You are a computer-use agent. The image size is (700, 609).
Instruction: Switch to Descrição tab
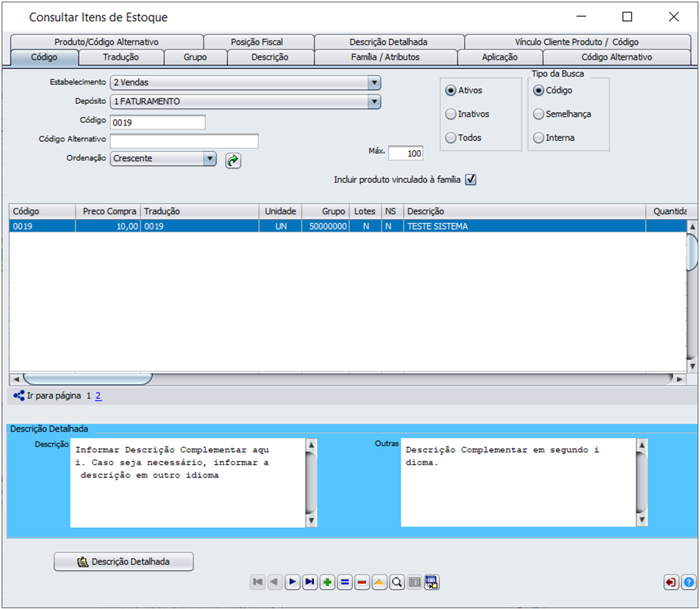(270, 57)
